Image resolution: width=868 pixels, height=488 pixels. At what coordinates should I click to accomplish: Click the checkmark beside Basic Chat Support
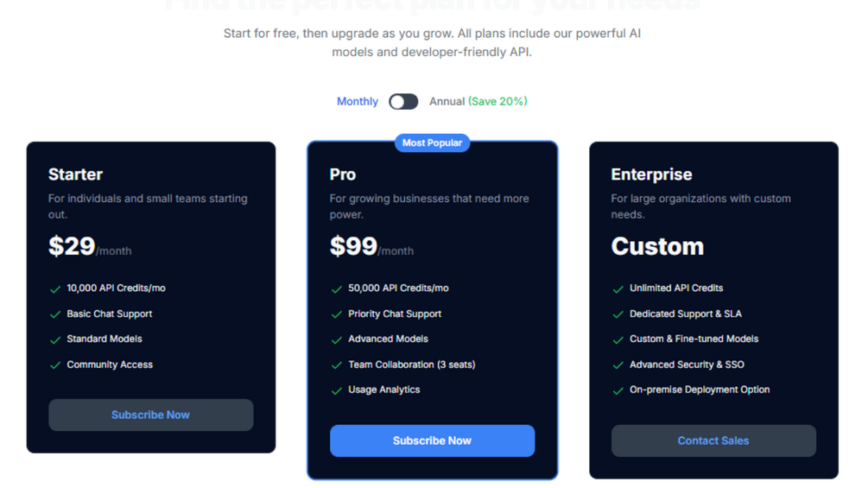pos(55,314)
